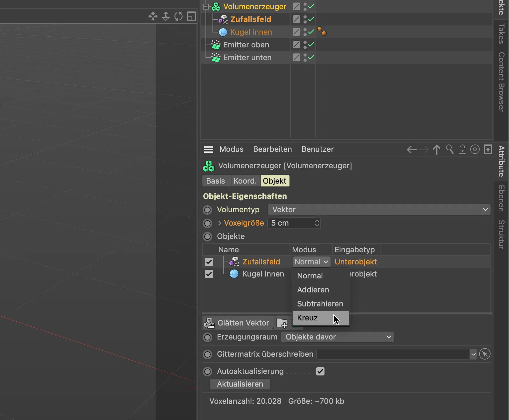This screenshot has height=420, width=509.
Task: Select the Objekt tab
Action: [275, 181]
